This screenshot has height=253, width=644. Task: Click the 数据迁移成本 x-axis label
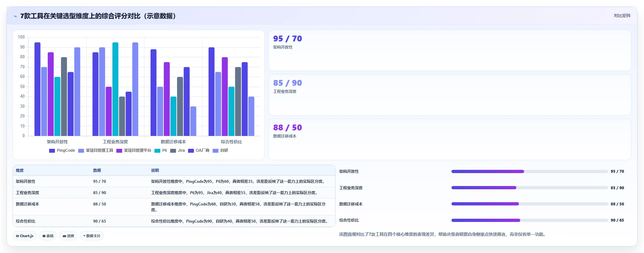tap(174, 142)
